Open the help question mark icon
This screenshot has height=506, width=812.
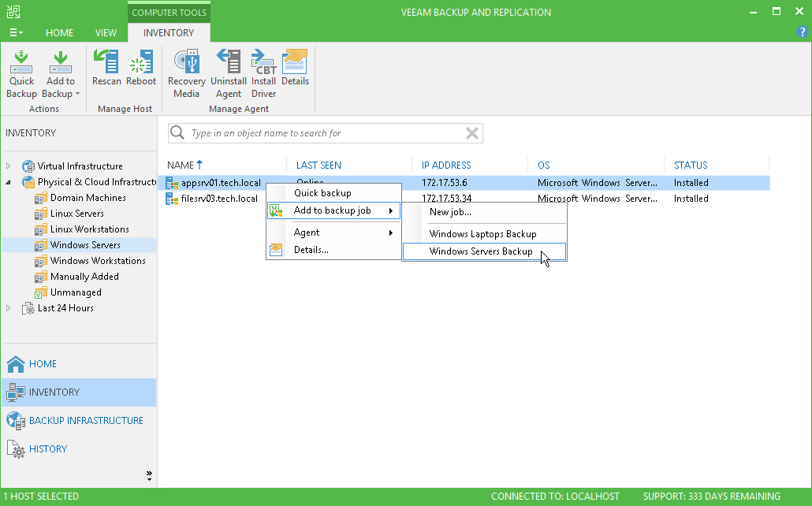(802, 32)
